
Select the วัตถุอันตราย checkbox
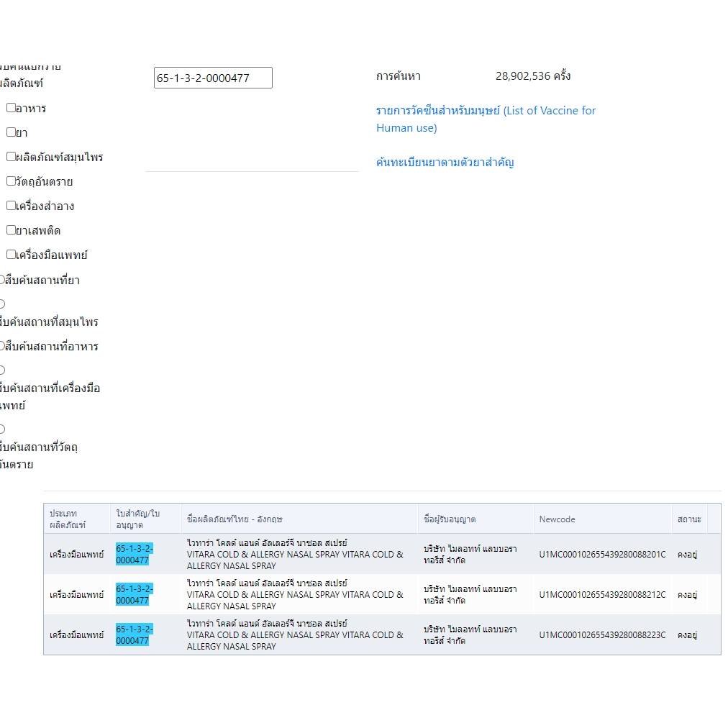point(11,181)
